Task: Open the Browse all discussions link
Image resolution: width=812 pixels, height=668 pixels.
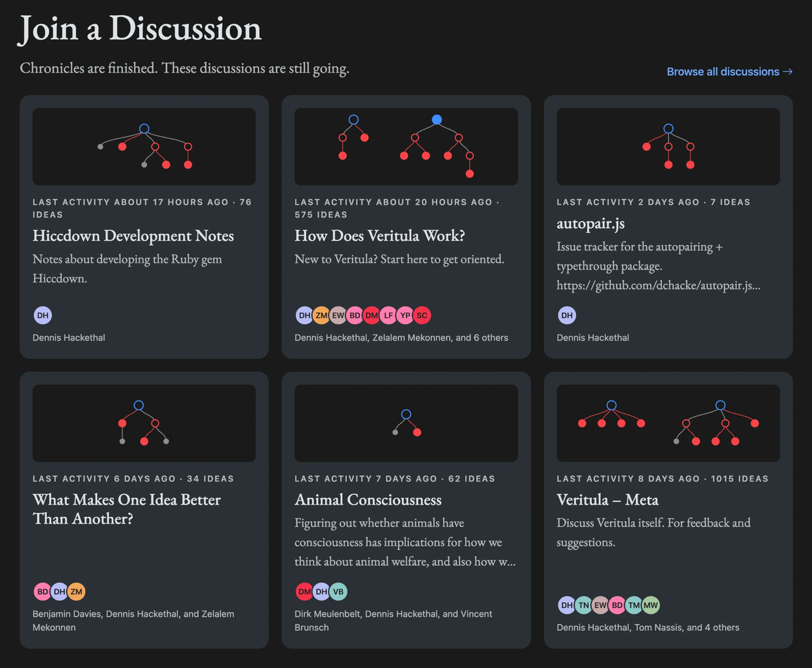Action: click(x=729, y=71)
